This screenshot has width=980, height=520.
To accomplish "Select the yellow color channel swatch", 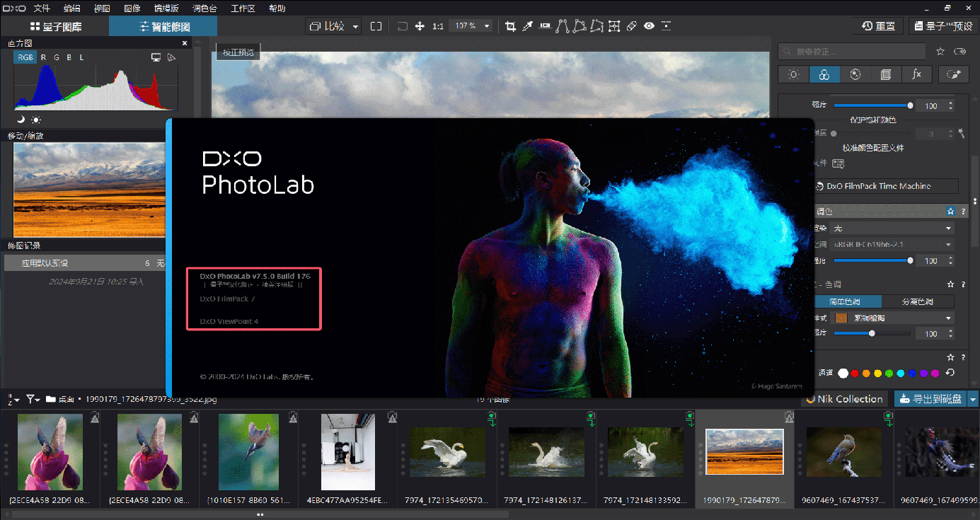I will 877,373.
